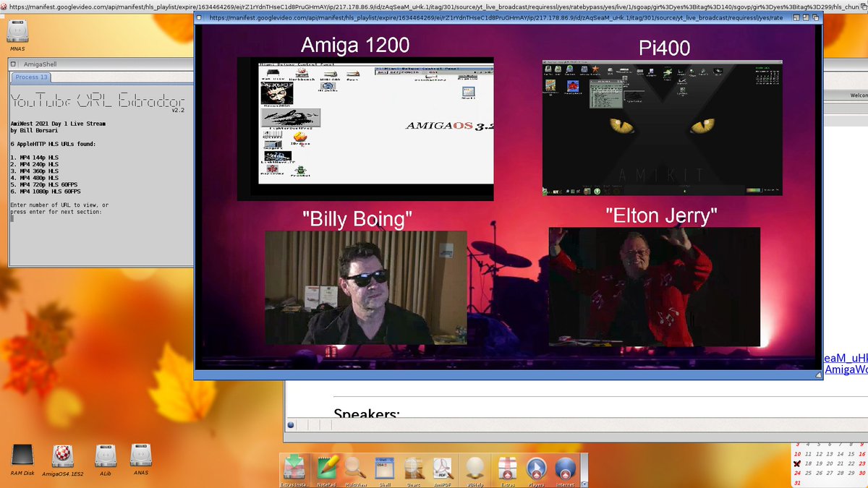This screenshot has width=868, height=488.
Task: Click '3. MP4 360p HLS' in AmigaShell
Action: pyautogui.click(x=34, y=171)
